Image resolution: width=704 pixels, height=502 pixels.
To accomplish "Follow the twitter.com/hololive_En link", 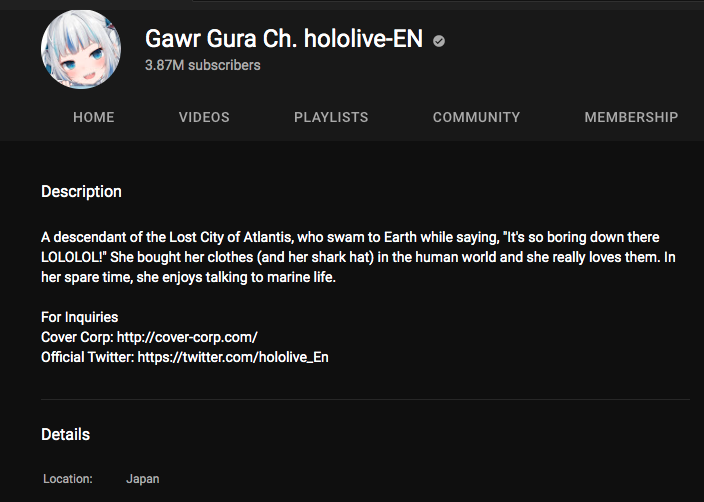I will (233, 357).
